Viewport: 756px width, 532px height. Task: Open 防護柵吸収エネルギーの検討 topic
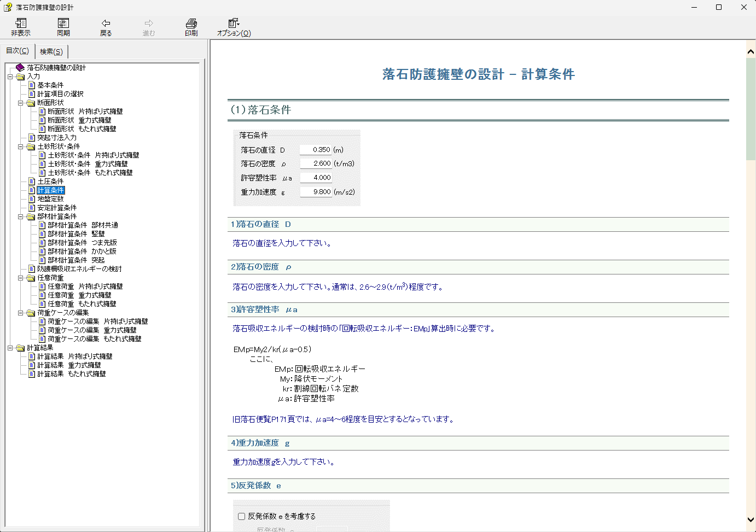click(x=79, y=269)
